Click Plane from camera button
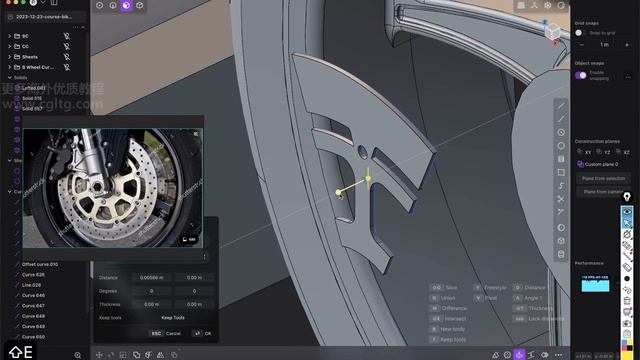 pyautogui.click(x=603, y=191)
